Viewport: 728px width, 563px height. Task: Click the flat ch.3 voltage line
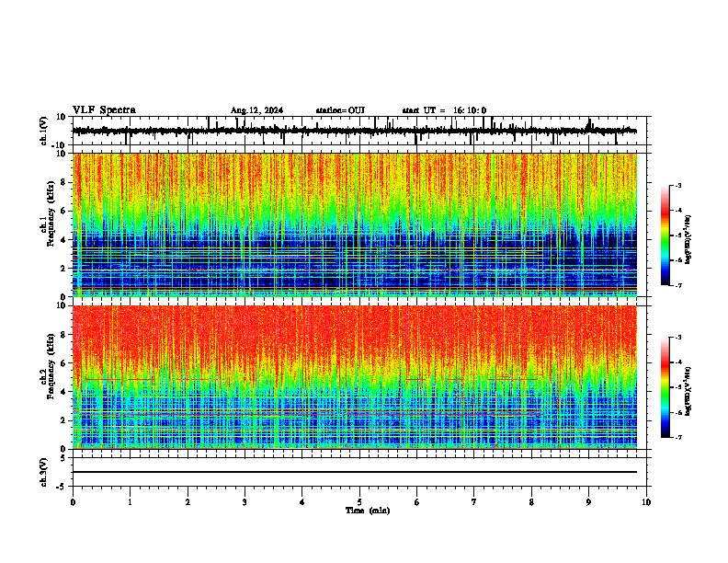[x=355, y=472]
